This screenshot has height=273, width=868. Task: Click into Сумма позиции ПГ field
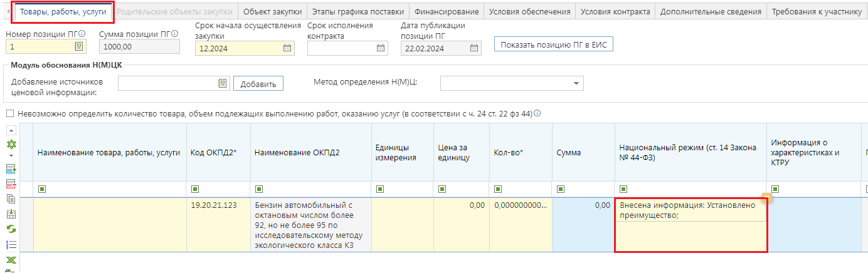pos(139,47)
